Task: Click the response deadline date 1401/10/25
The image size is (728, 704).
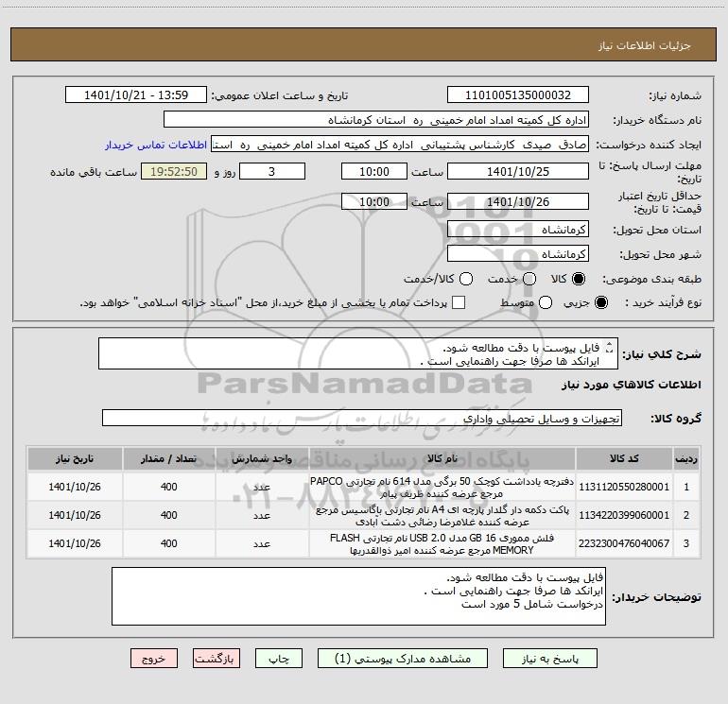Action: pyautogui.click(x=518, y=172)
